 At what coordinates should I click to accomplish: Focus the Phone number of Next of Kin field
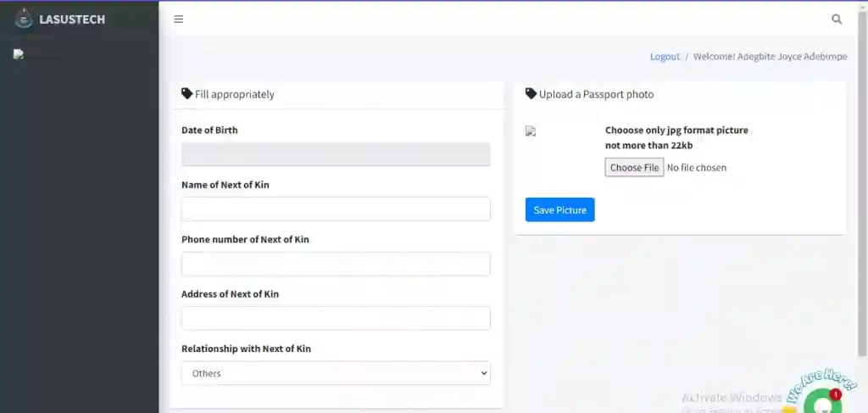336,264
